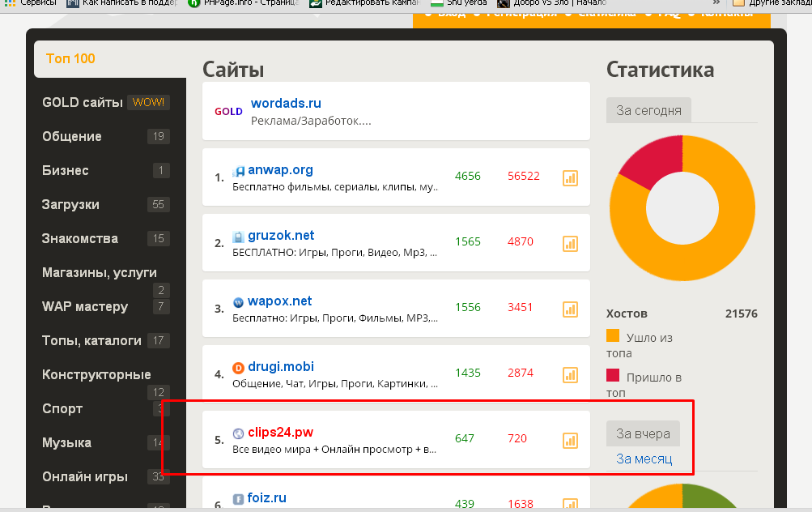Click the WOW! badge next to GOLD сайты
Screen dimensions: 812x512
[x=149, y=102]
